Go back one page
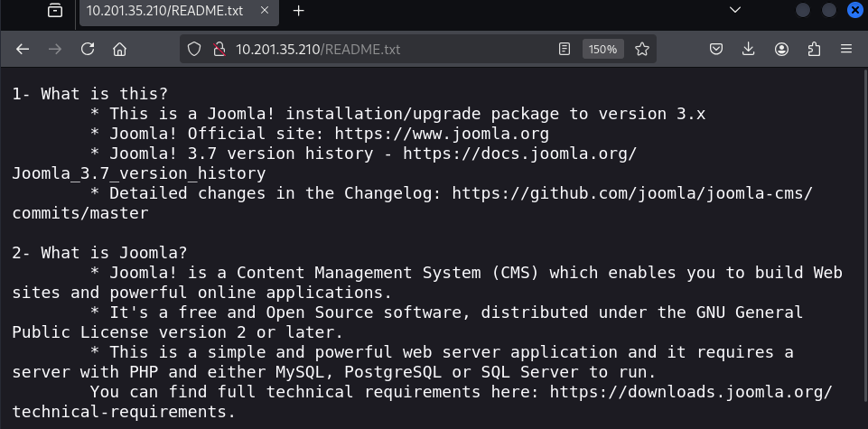This screenshot has height=429, width=868. 23,50
